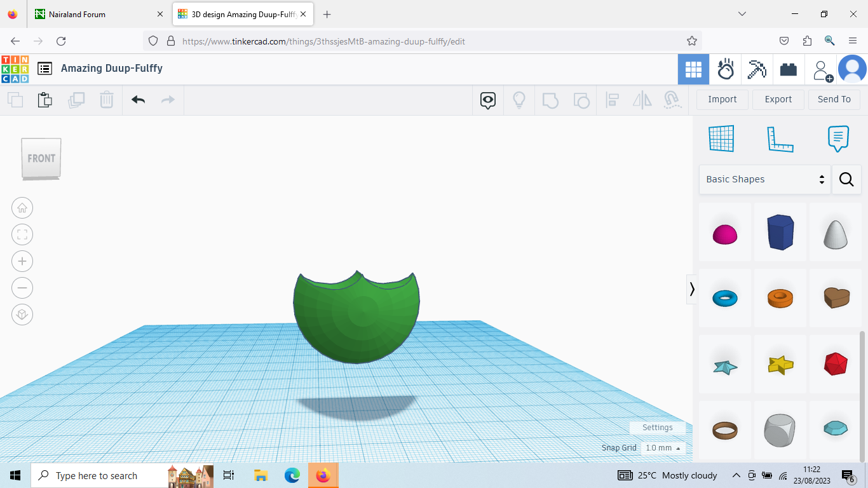Image resolution: width=868 pixels, height=488 pixels.
Task: Click the Send To button
Action: 834,100
